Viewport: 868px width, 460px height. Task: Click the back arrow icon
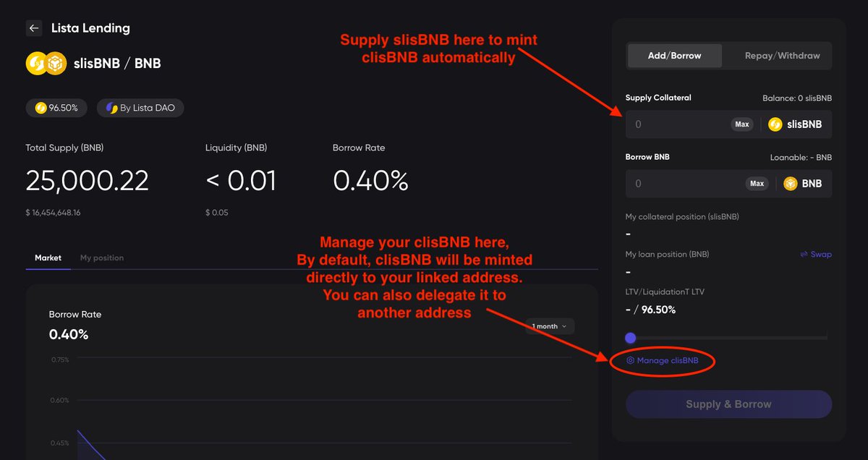coord(34,28)
